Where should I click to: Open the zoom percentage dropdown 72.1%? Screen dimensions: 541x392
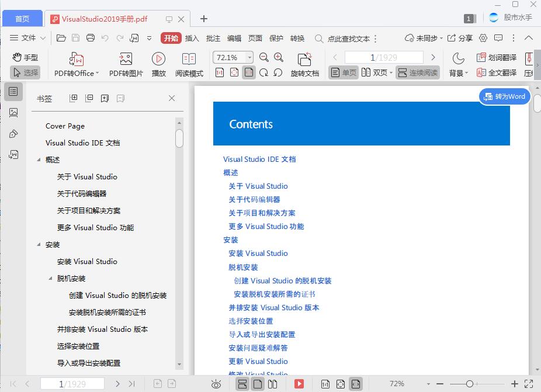tap(249, 57)
